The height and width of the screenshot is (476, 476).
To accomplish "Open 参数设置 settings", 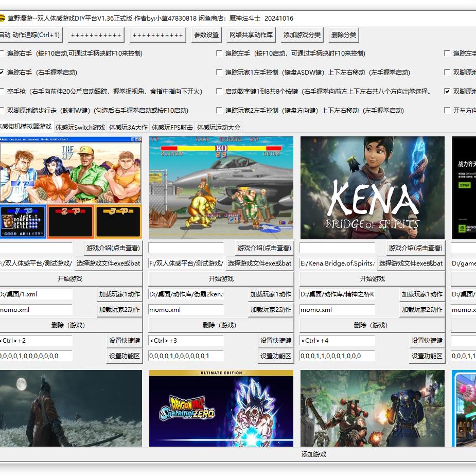I will [206, 35].
